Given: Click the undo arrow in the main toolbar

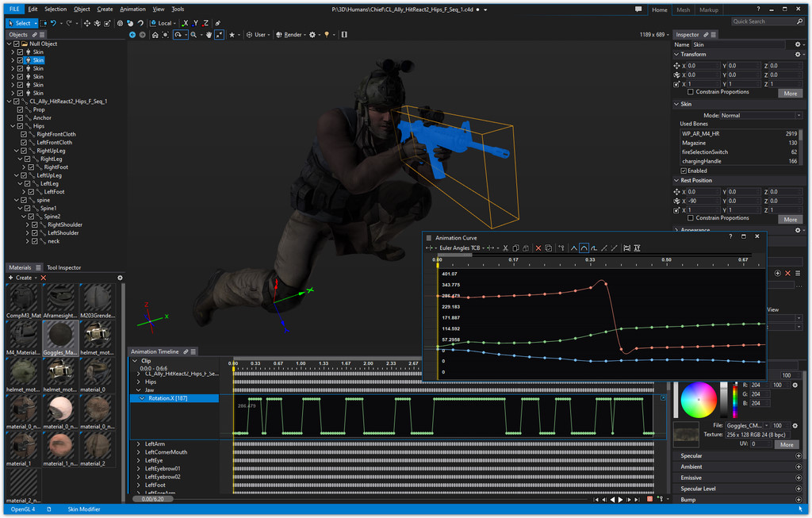Looking at the screenshot, I should [53, 23].
